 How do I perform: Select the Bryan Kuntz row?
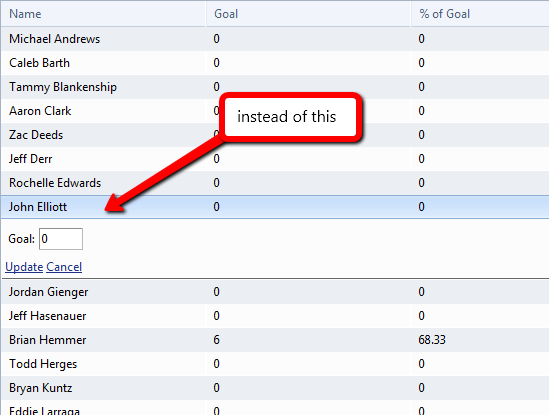pyautogui.click(x=275, y=388)
